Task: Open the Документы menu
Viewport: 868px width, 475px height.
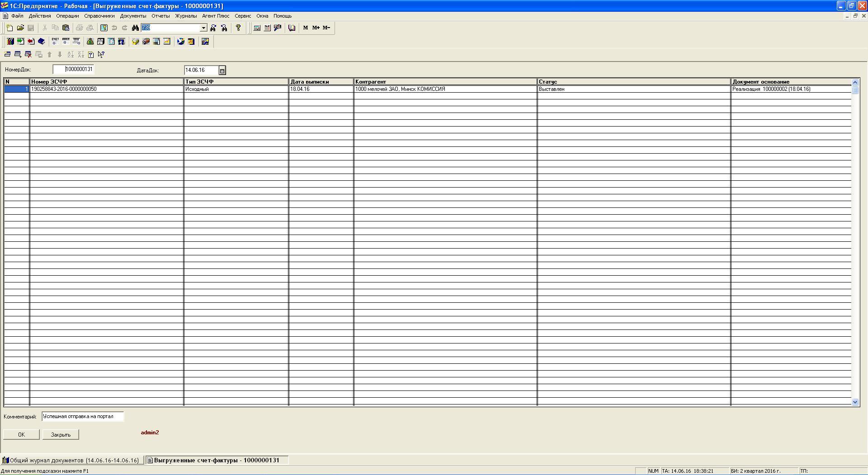Action: pos(133,16)
